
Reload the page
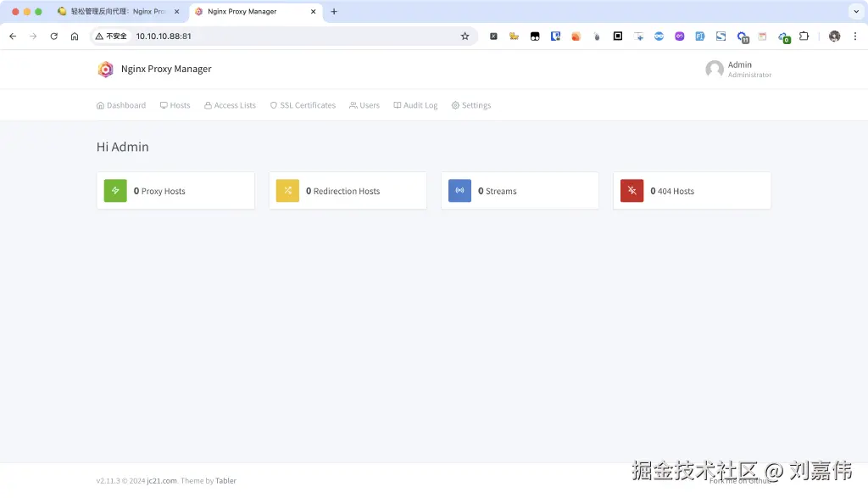[53, 36]
